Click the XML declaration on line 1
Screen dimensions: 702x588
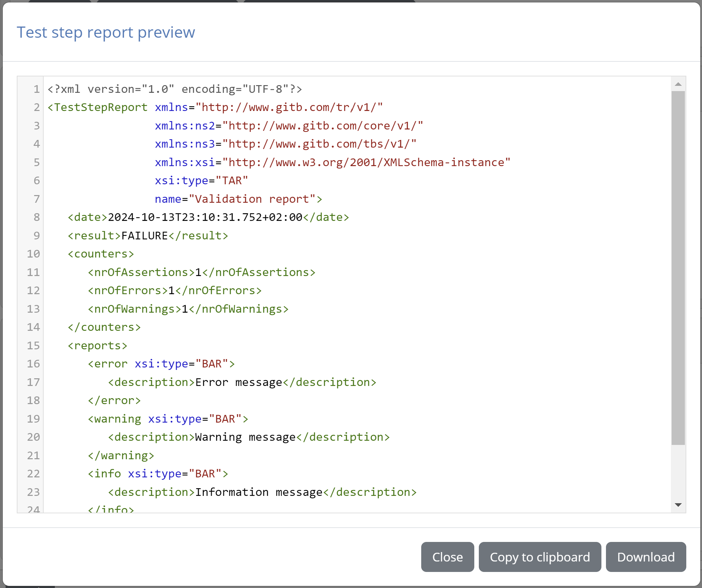pyautogui.click(x=175, y=89)
